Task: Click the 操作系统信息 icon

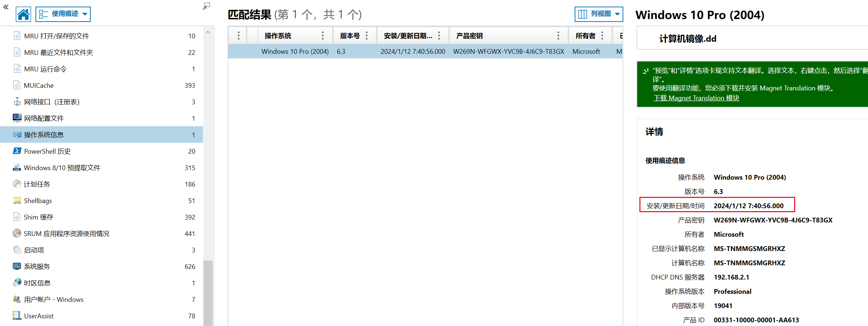Action: coord(17,135)
